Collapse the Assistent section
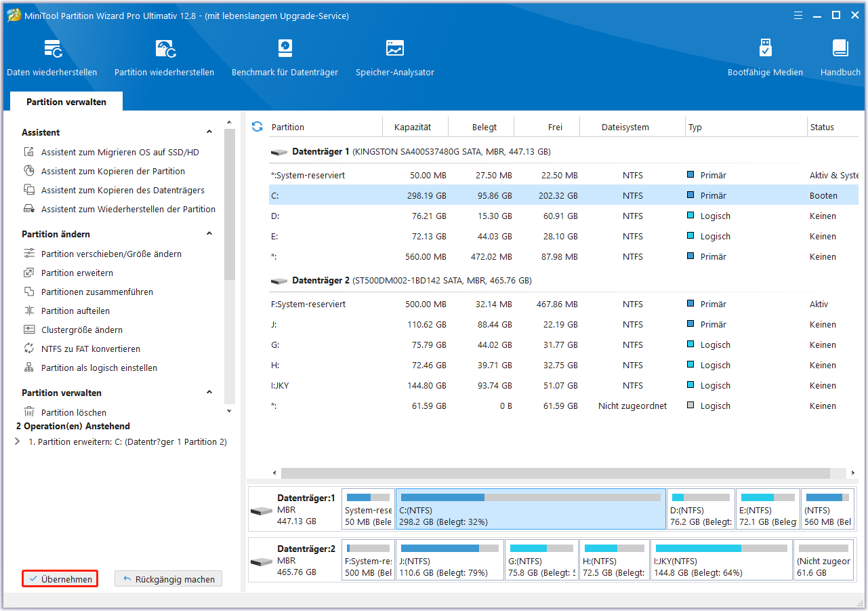This screenshot has height=611, width=868. [209, 132]
